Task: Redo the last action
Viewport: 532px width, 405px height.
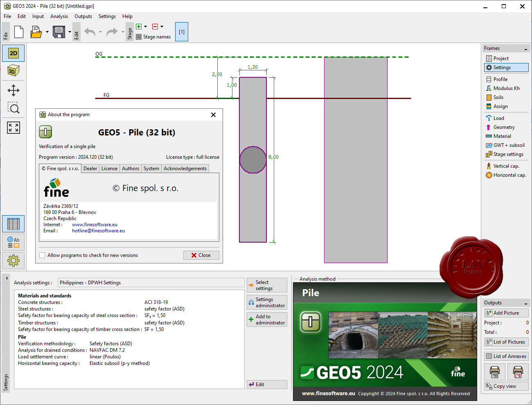Action: tap(112, 32)
